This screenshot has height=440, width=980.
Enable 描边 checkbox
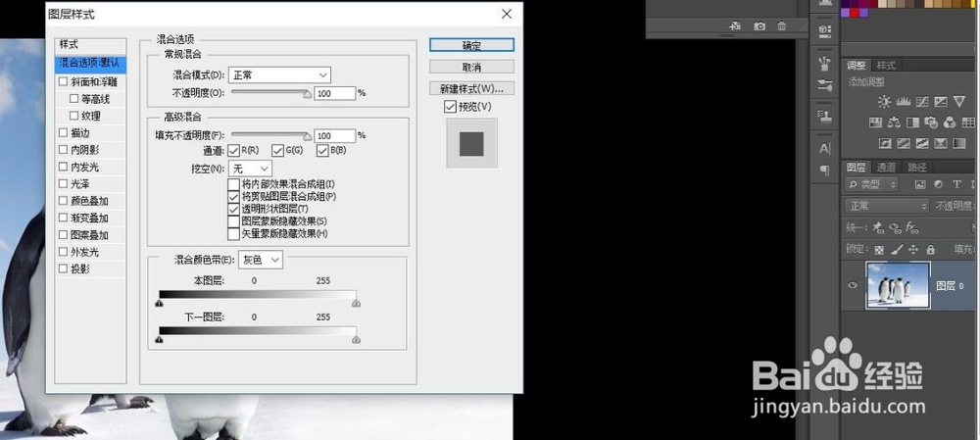coord(63,132)
